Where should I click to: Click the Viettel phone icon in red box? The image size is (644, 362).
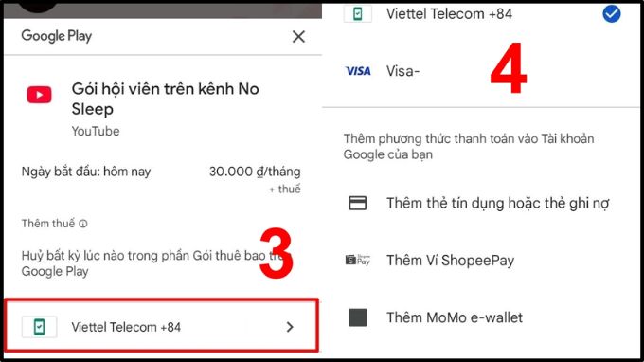(x=39, y=327)
